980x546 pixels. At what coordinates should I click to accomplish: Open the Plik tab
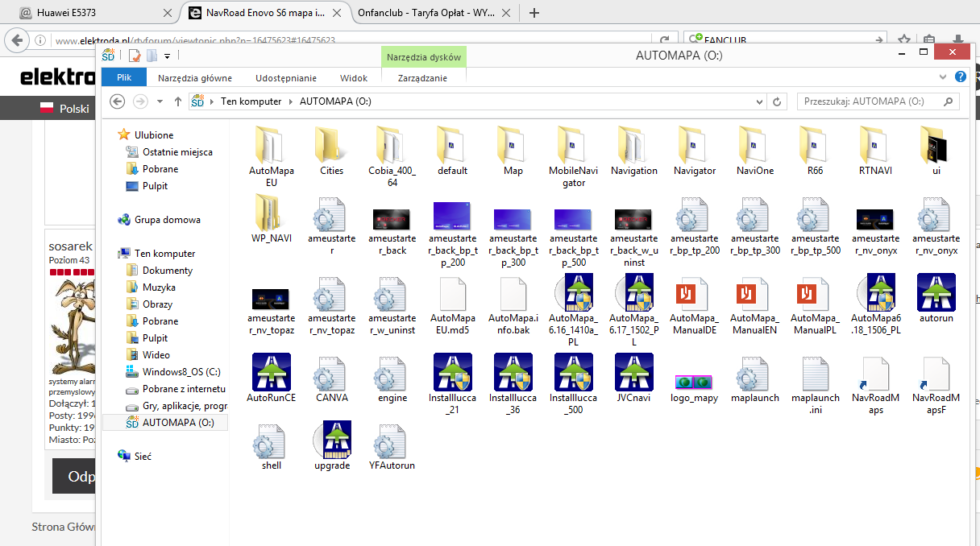coord(124,78)
